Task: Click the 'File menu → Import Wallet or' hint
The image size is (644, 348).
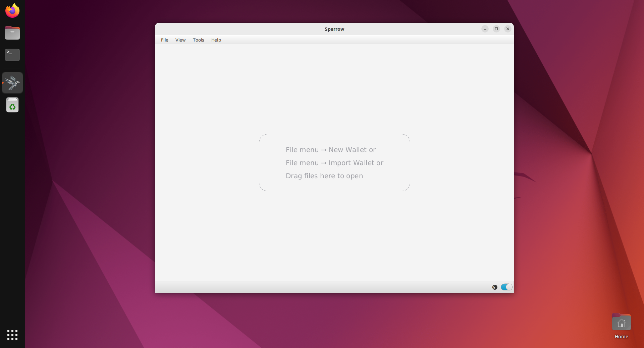Action: click(x=334, y=163)
